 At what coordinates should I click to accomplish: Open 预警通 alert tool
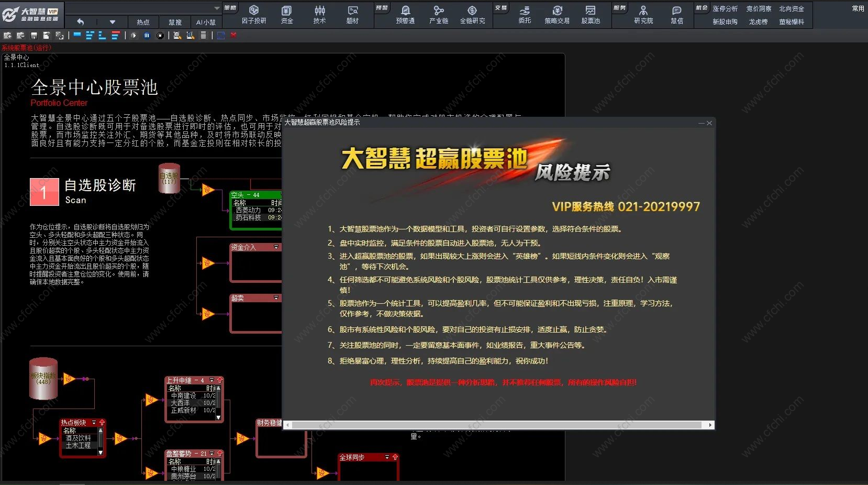(x=405, y=14)
